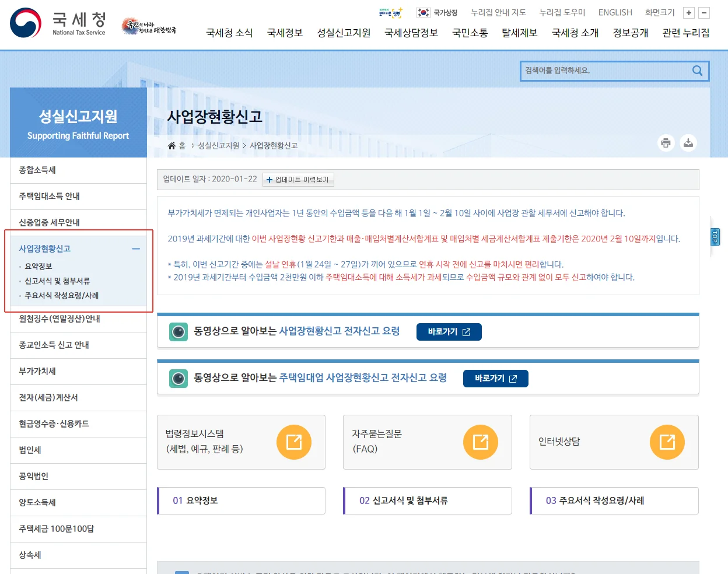The width and height of the screenshot is (728, 574).
Task: Click the search input field
Action: point(604,71)
